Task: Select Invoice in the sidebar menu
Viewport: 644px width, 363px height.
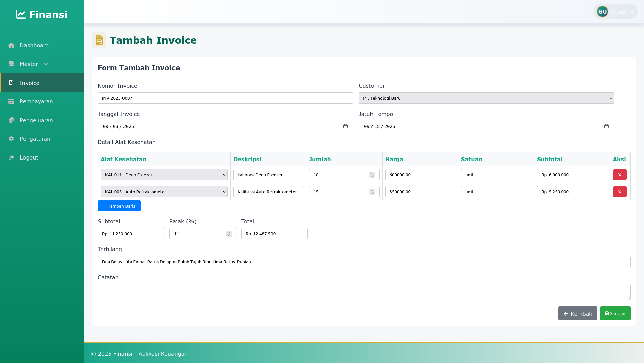Action: (30, 83)
